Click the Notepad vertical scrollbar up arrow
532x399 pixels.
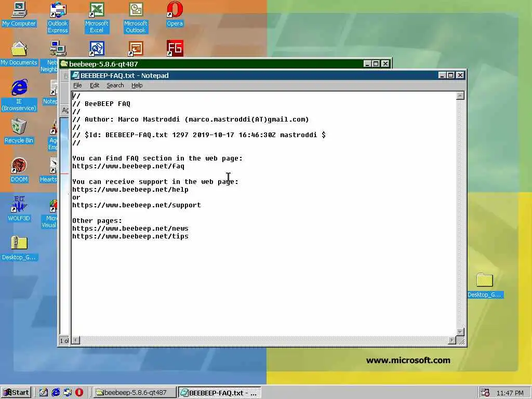[x=460, y=96]
